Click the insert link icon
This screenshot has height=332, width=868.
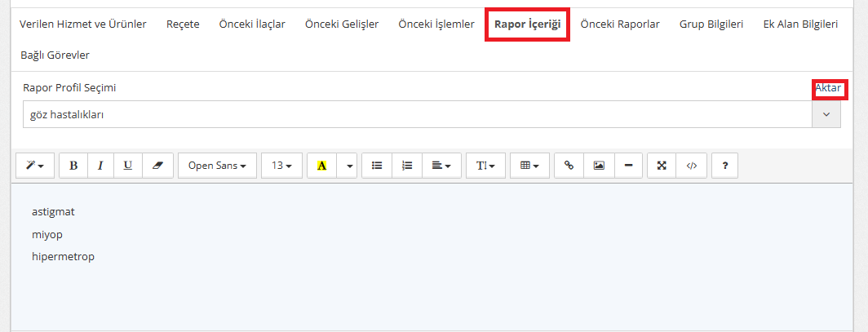569,166
